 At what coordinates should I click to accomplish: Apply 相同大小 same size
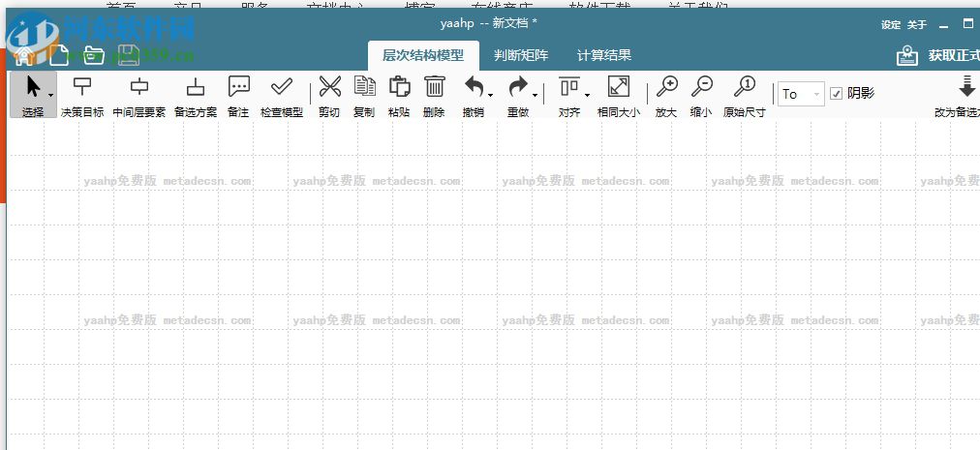coord(619,95)
